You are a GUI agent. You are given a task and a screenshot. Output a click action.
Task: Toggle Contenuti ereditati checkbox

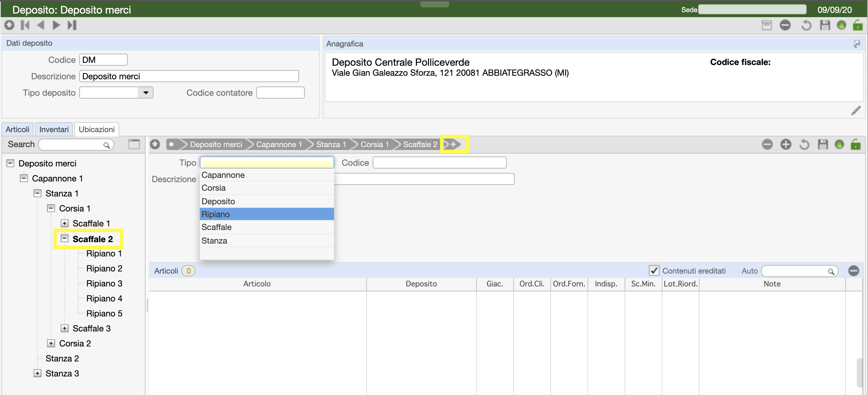tap(654, 271)
